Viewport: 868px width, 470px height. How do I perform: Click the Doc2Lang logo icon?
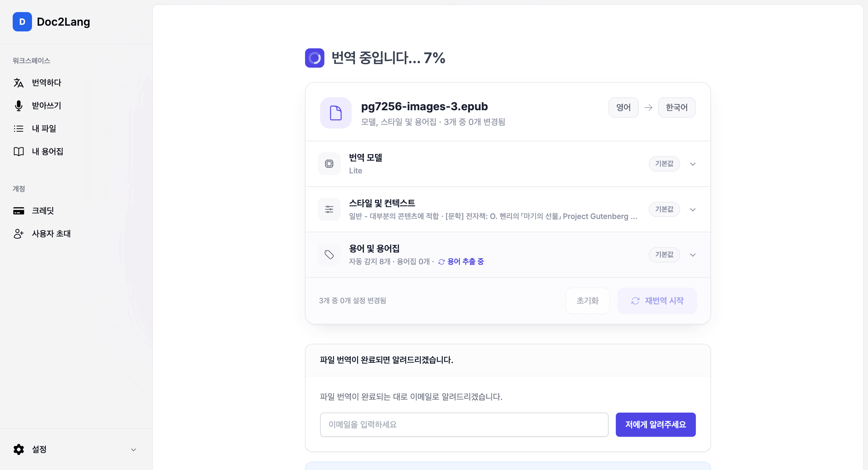tap(22, 22)
